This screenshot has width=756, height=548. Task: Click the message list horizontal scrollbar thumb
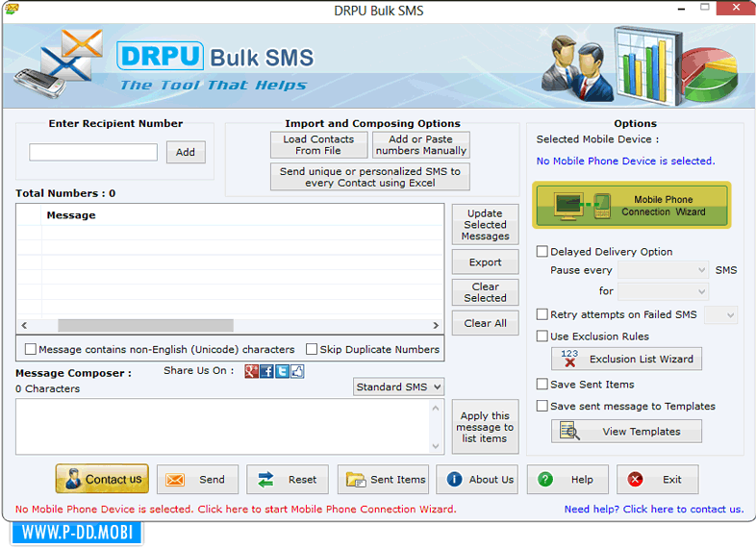pos(145,325)
